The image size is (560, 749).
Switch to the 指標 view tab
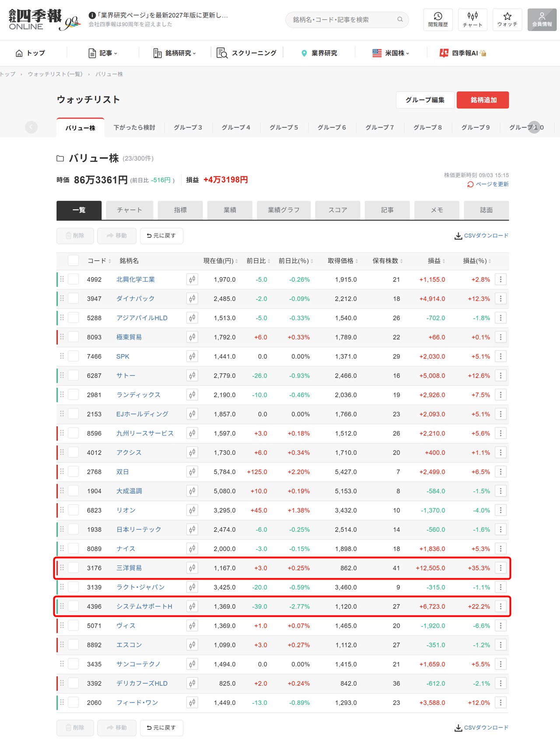(x=180, y=210)
